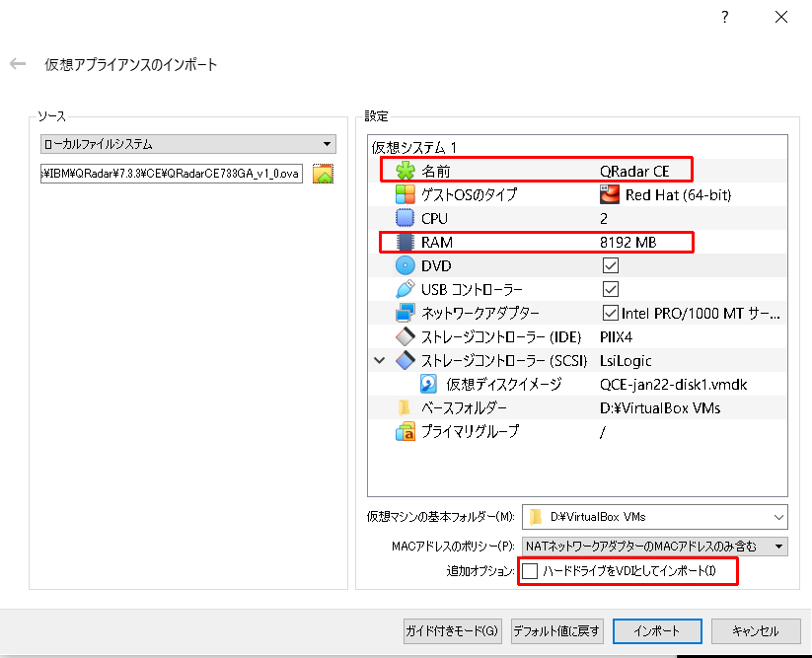The height and width of the screenshot is (658, 812).
Task: Open the MACアドレスのポリシー dropdown
Action: coord(654,547)
